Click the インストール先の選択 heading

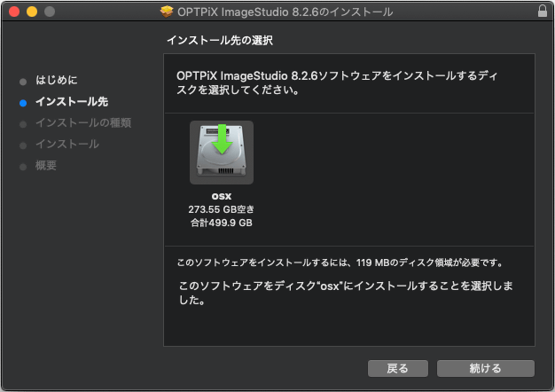coord(220,40)
